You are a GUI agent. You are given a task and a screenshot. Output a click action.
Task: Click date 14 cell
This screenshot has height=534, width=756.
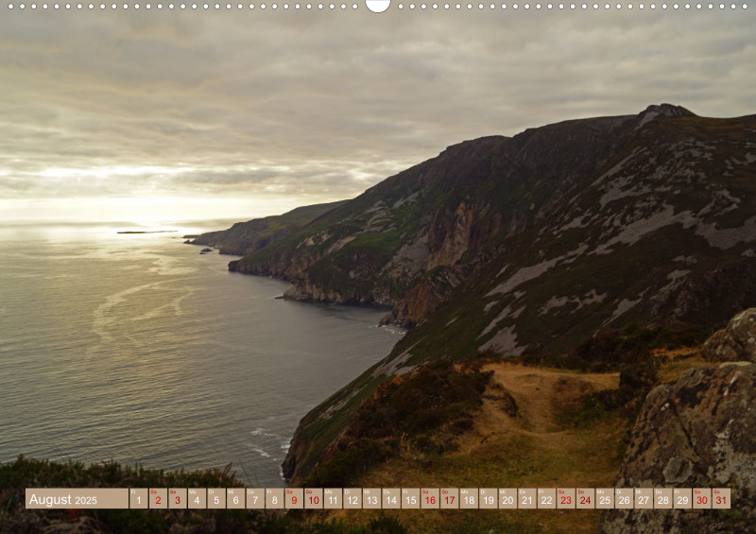click(391, 498)
